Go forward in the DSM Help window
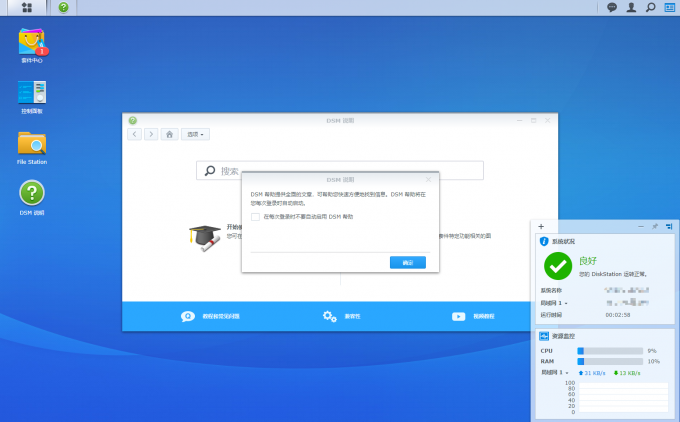This screenshot has height=422, width=680. pos(151,134)
